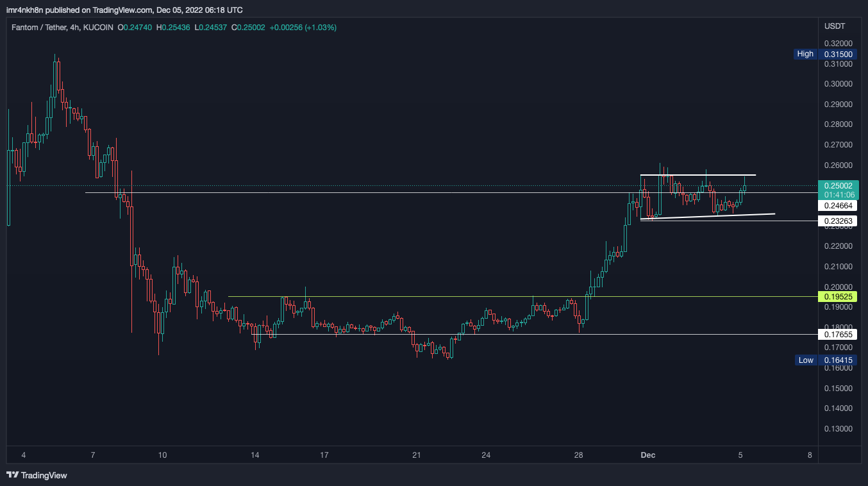Click the date 28 on the time axis
Image resolution: width=868 pixels, height=486 pixels.
579,455
